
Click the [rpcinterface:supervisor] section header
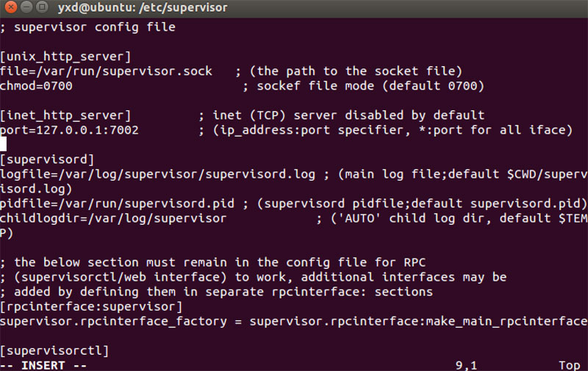point(91,306)
